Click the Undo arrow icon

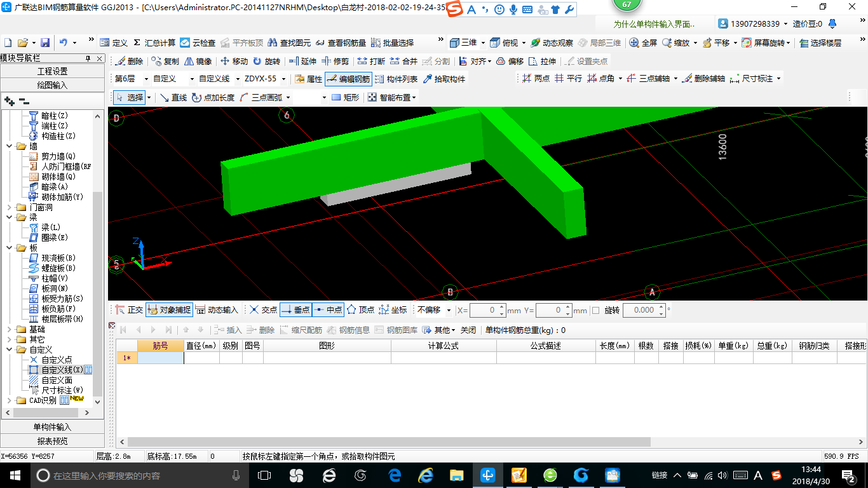pos(63,43)
